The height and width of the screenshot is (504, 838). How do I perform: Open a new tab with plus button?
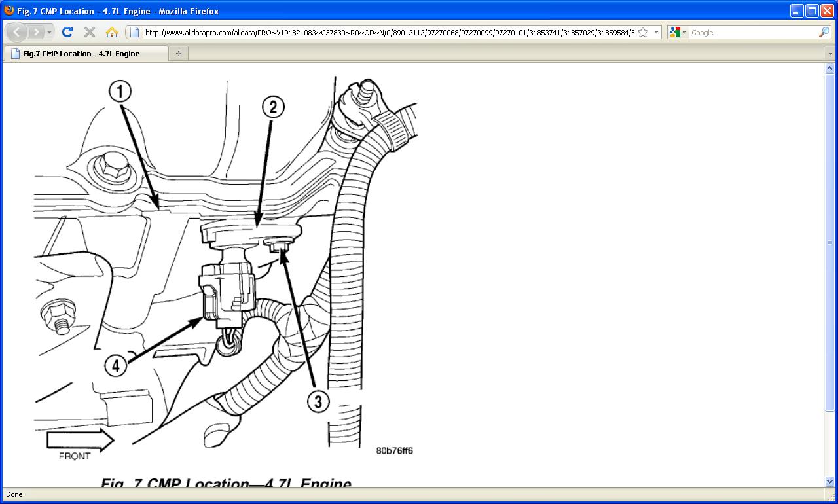[178, 54]
